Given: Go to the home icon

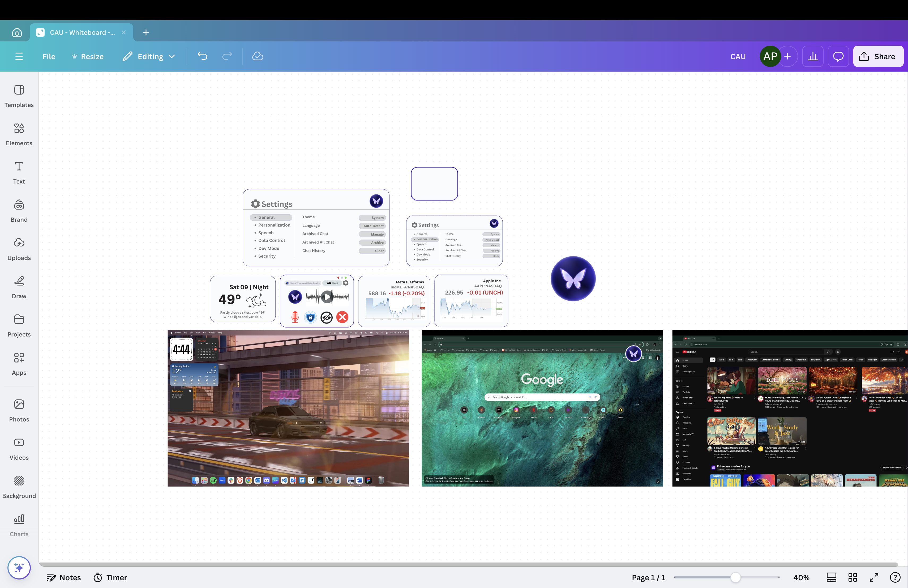Looking at the screenshot, I should 17,32.
